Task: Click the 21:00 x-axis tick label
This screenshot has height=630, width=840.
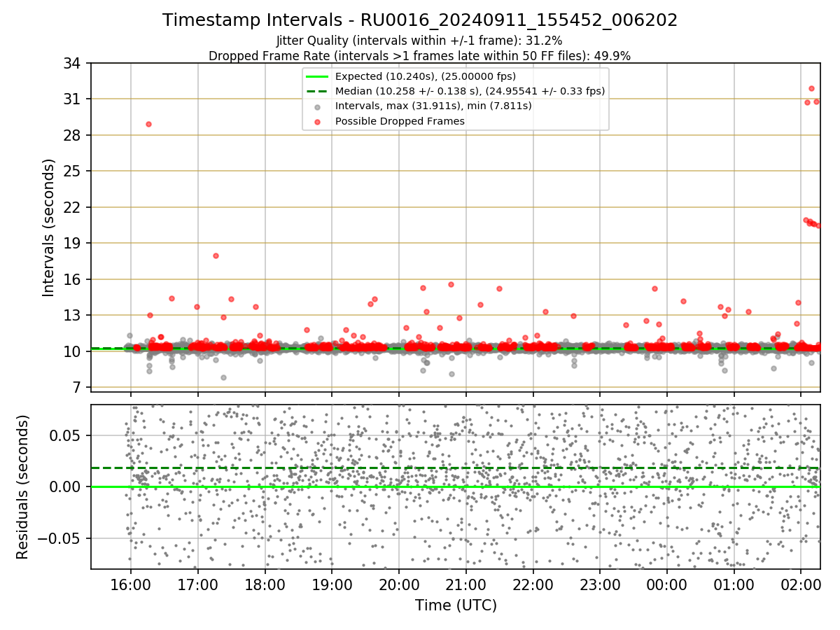Action: [466, 584]
